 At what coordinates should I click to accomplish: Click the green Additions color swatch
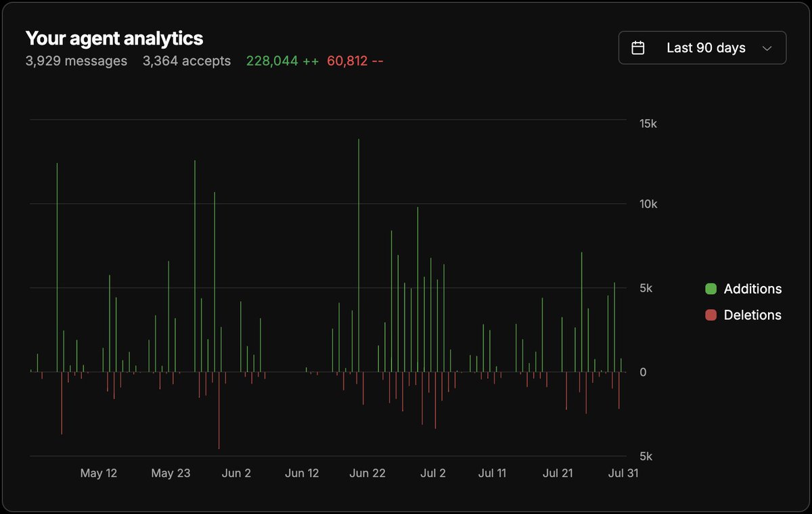pos(710,289)
